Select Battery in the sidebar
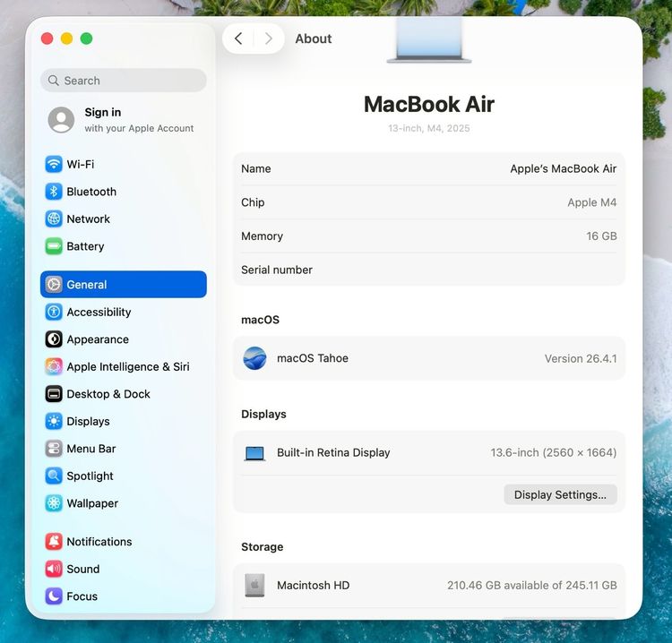The width and height of the screenshot is (672, 643). pyautogui.click(x=124, y=246)
